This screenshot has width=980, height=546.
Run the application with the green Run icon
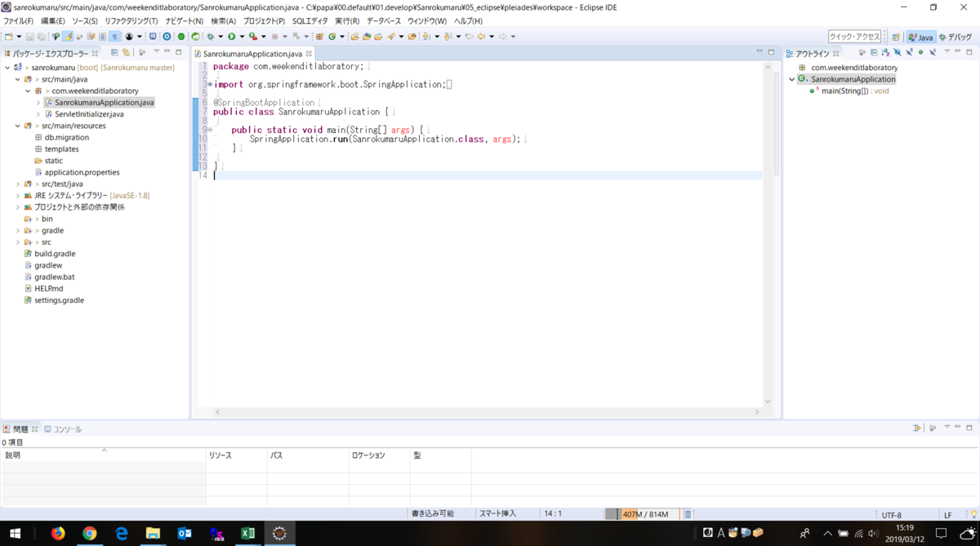coord(232,37)
